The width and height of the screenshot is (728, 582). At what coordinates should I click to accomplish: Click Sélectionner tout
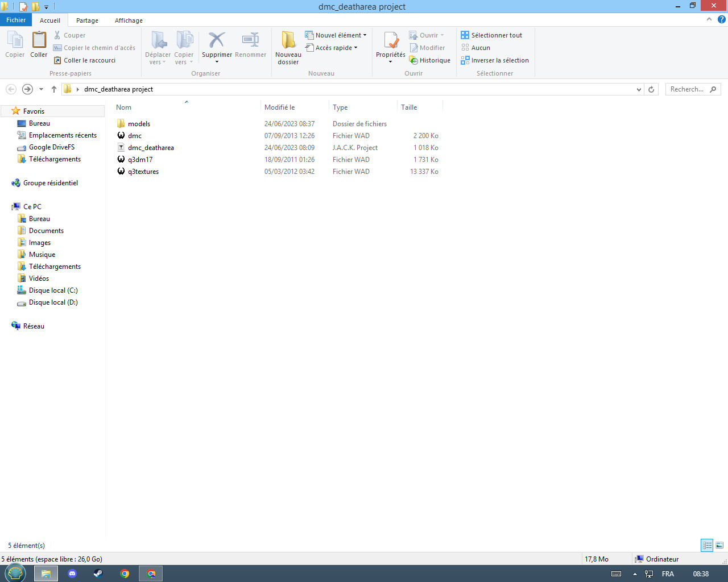491,35
